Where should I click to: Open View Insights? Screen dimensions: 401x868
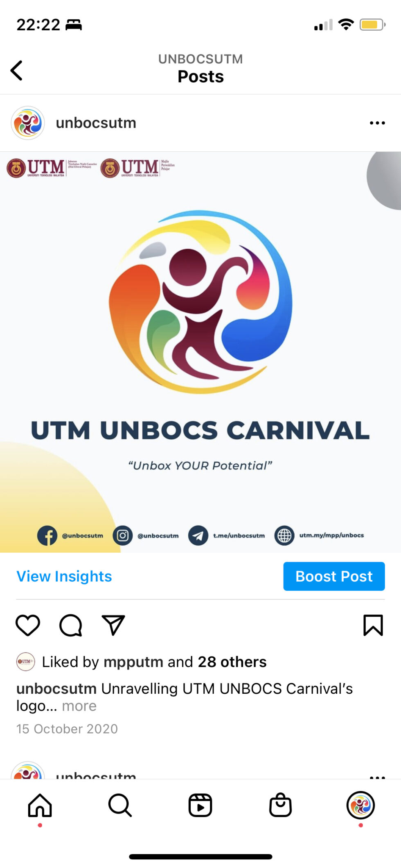64,576
